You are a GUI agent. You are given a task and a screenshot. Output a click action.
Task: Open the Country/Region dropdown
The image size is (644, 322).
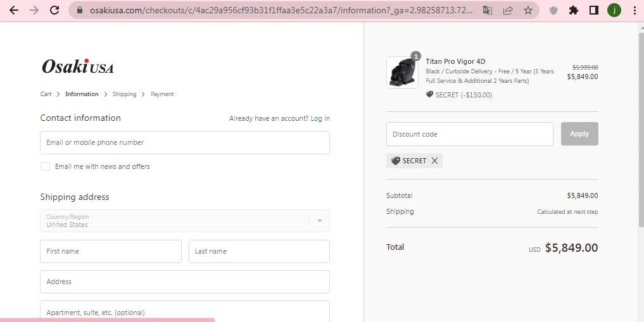[x=185, y=221]
